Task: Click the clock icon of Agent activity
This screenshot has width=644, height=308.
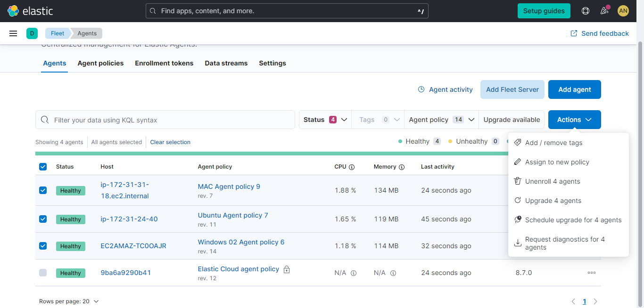Action: (x=421, y=89)
